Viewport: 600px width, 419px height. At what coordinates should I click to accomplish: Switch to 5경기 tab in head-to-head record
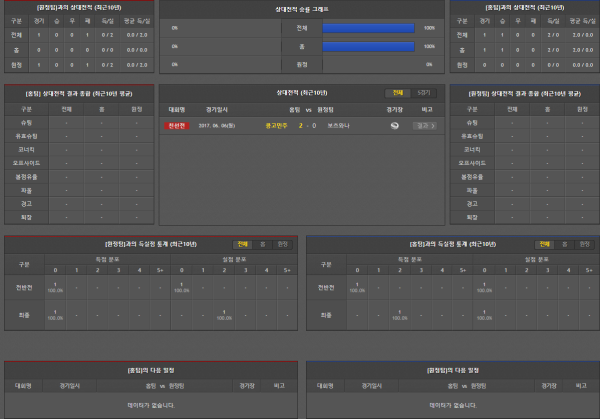click(425, 90)
